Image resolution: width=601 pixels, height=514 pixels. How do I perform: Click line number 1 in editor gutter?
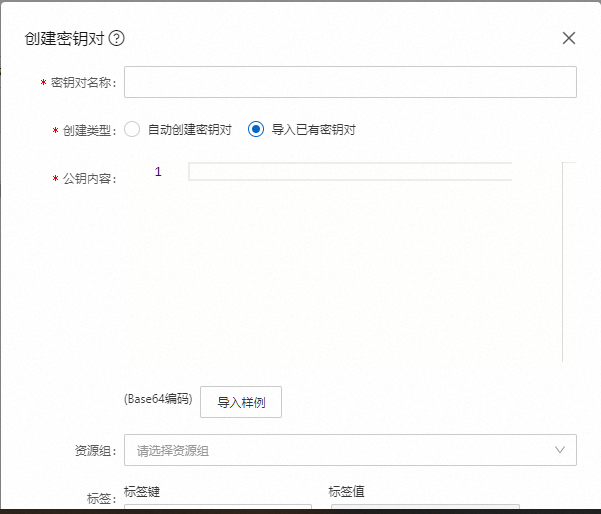pos(158,172)
